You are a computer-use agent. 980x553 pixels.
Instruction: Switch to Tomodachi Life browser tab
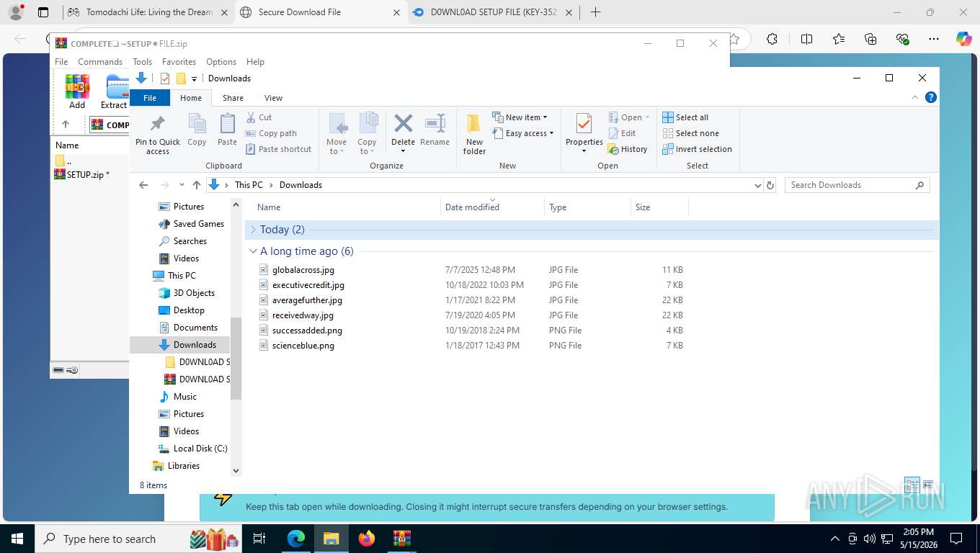147,12
